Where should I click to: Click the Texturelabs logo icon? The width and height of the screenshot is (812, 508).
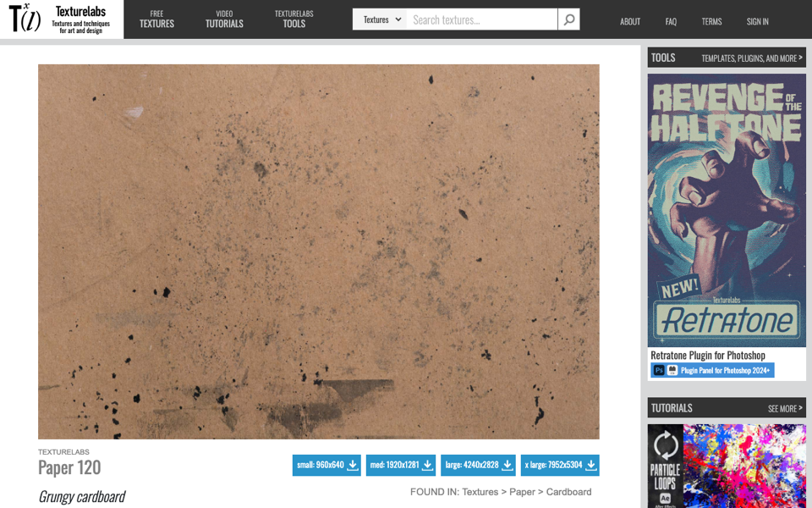(25, 18)
